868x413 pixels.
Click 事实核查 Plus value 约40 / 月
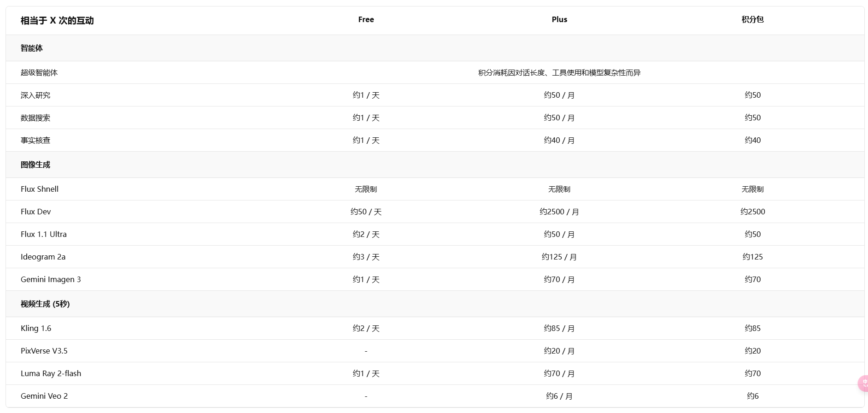pyautogui.click(x=559, y=140)
